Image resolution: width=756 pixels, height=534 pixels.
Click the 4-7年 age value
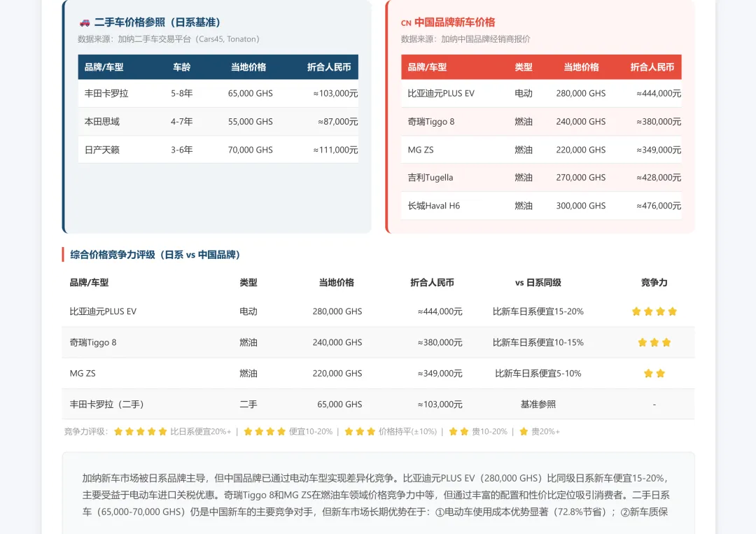pyautogui.click(x=182, y=122)
